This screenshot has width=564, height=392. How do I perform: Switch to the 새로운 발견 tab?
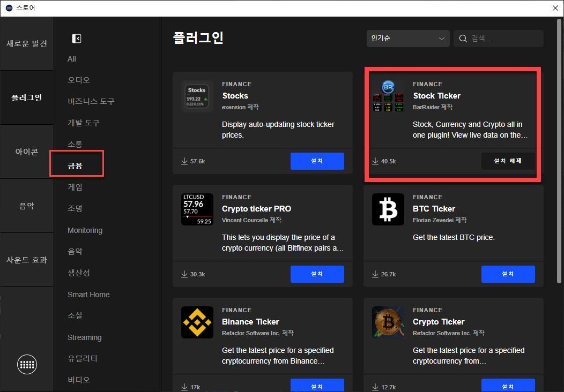(27, 43)
